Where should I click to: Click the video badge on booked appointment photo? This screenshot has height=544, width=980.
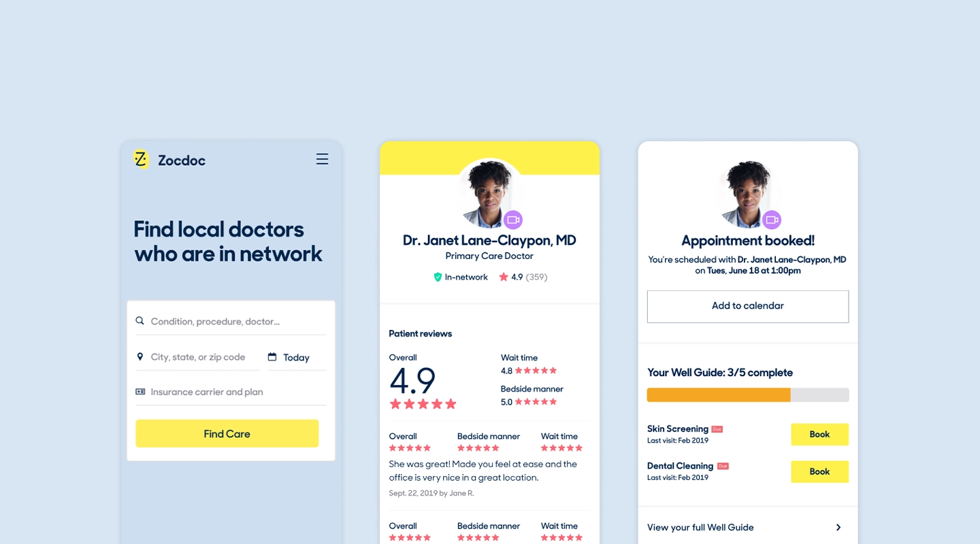[x=772, y=220]
